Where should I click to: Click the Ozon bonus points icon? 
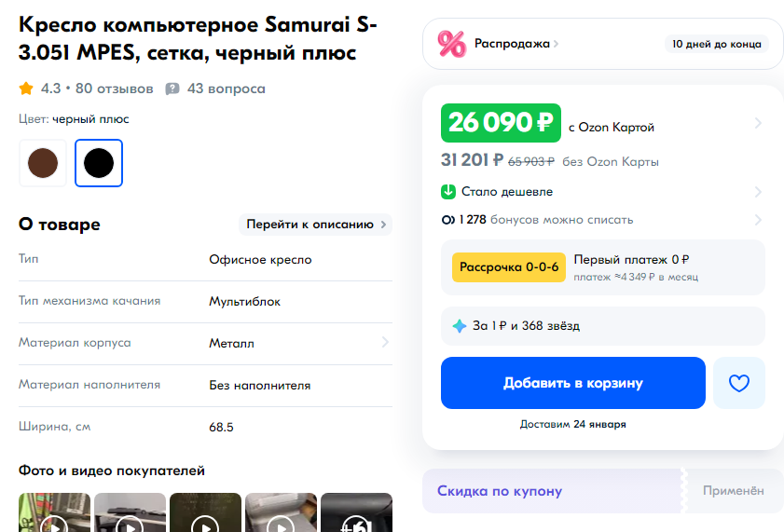point(447,220)
